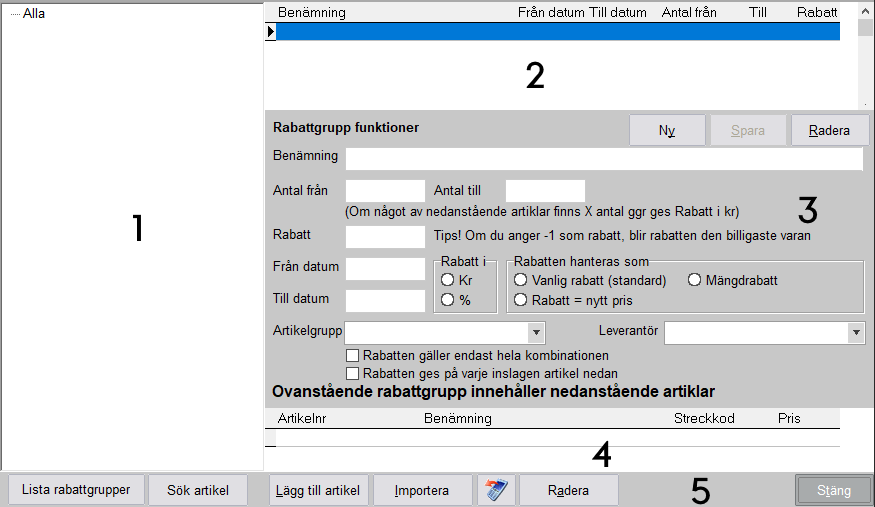Screen dimensions: 875x507
Task: Click into the Benämning text field
Action: pyautogui.click(x=604, y=159)
